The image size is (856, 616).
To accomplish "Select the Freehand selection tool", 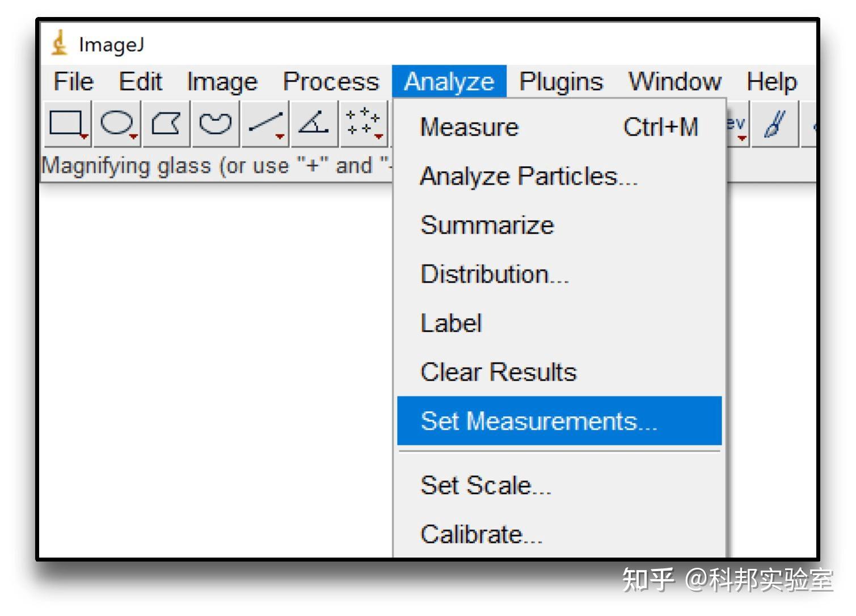I will click(216, 123).
